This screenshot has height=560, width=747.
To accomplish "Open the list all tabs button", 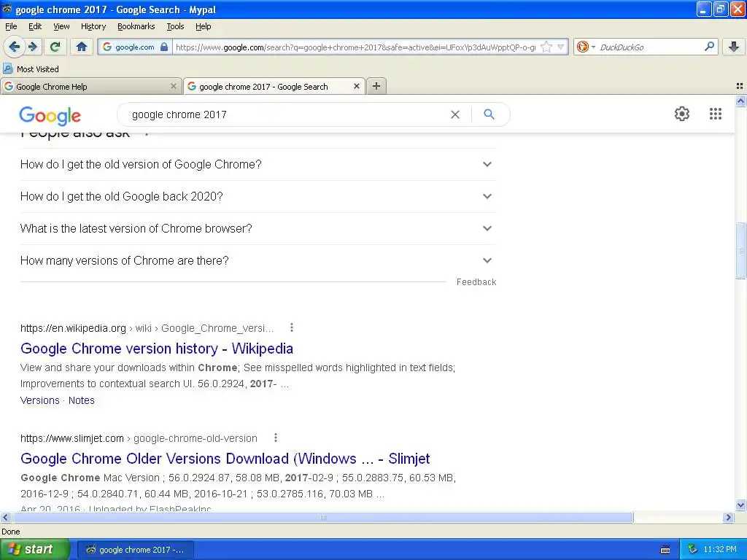I will tap(740, 86).
